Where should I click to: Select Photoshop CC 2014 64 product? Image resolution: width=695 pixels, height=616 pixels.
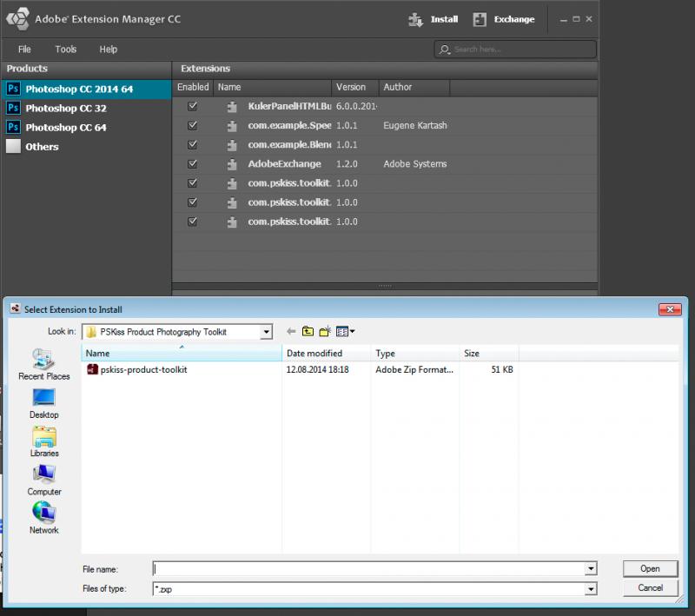coord(86,89)
